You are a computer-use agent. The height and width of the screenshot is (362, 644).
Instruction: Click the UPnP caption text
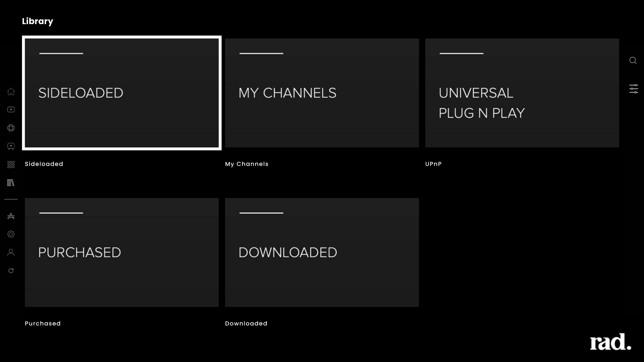pyautogui.click(x=434, y=164)
